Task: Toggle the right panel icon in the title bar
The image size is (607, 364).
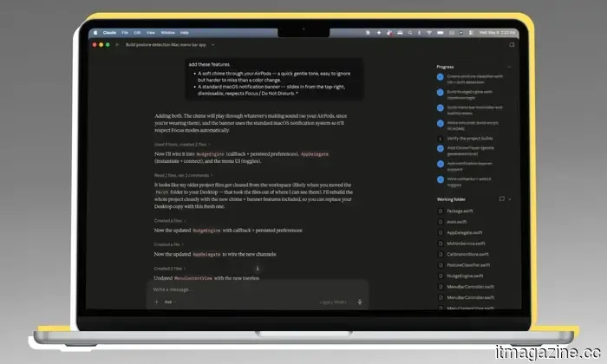Action: click(512, 45)
